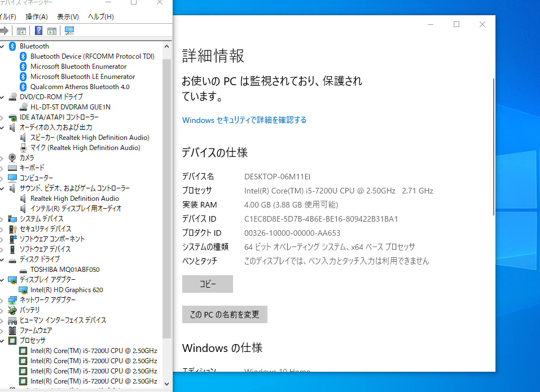Select Microsoft Bluetooth LE Enumerator device
This screenshot has height=392, width=540.
82,76
